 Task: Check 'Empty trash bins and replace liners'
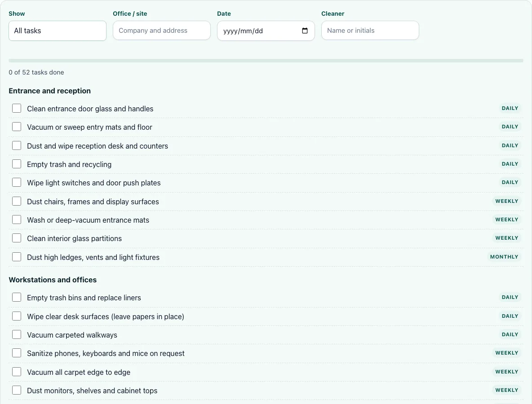pyautogui.click(x=17, y=297)
